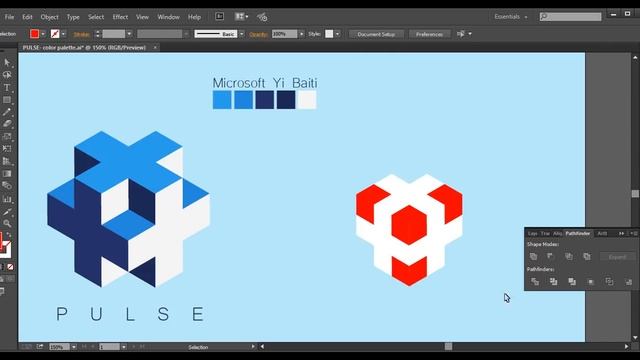Open the Window menu

point(168,17)
